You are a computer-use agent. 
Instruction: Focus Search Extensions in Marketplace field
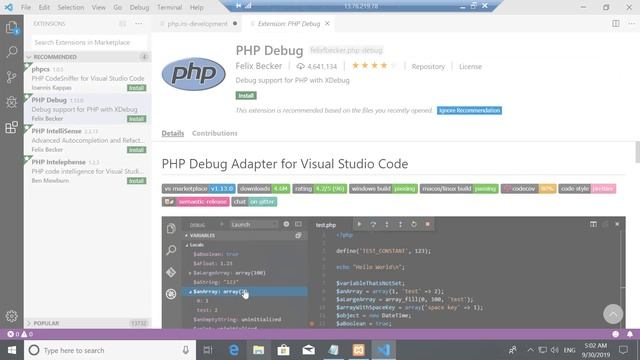click(x=89, y=42)
